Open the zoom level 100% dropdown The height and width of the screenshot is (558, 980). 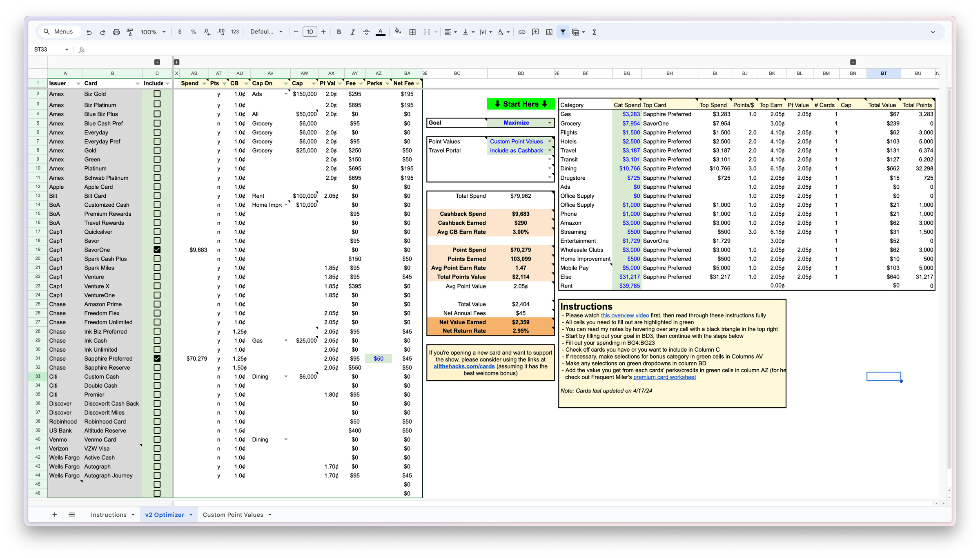pos(153,32)
